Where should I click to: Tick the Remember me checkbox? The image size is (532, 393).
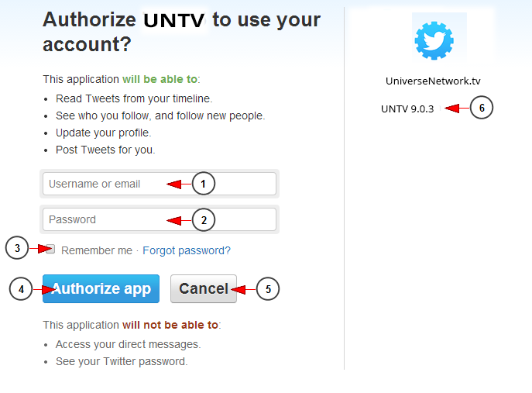(x=50, y=249)
